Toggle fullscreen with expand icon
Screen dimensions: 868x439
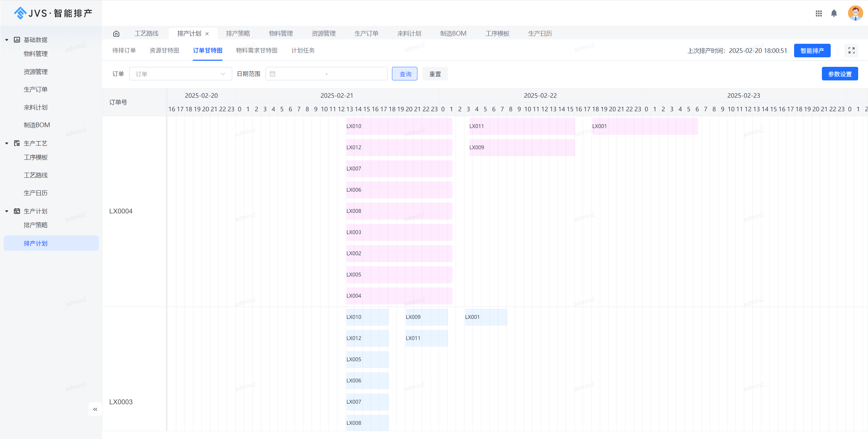[x=851, y=51]
